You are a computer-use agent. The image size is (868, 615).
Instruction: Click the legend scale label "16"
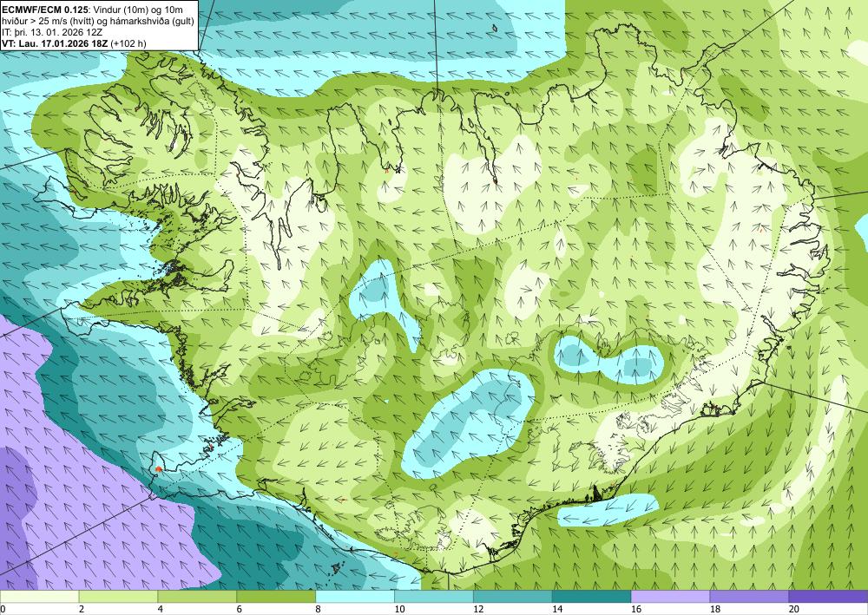636,610
